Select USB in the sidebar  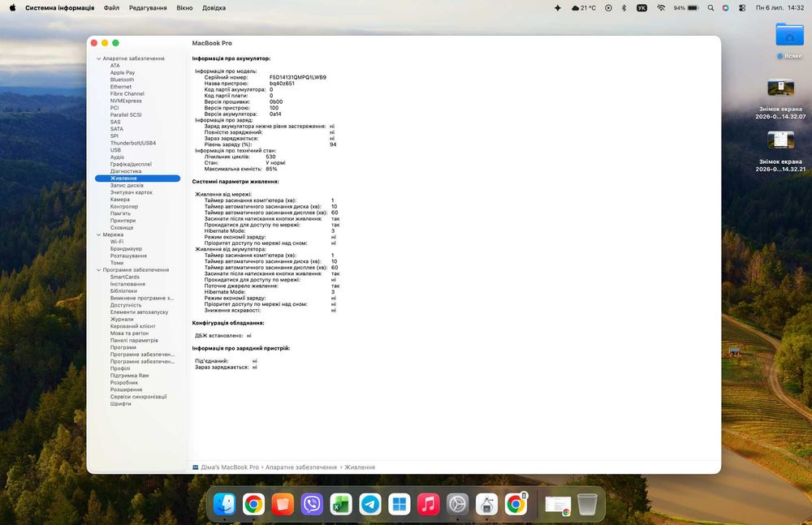pyautogui.click(x=115, y=150)
